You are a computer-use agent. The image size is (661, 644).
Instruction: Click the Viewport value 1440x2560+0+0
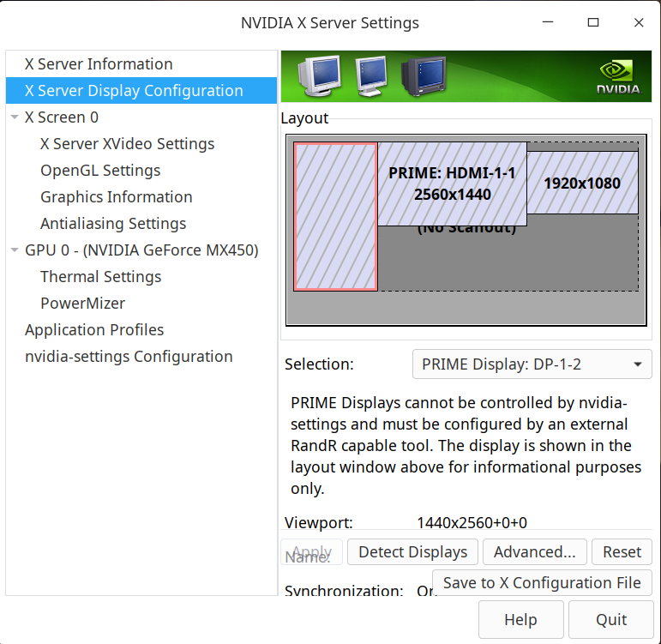pyautogui.click(x=472, y=522)
